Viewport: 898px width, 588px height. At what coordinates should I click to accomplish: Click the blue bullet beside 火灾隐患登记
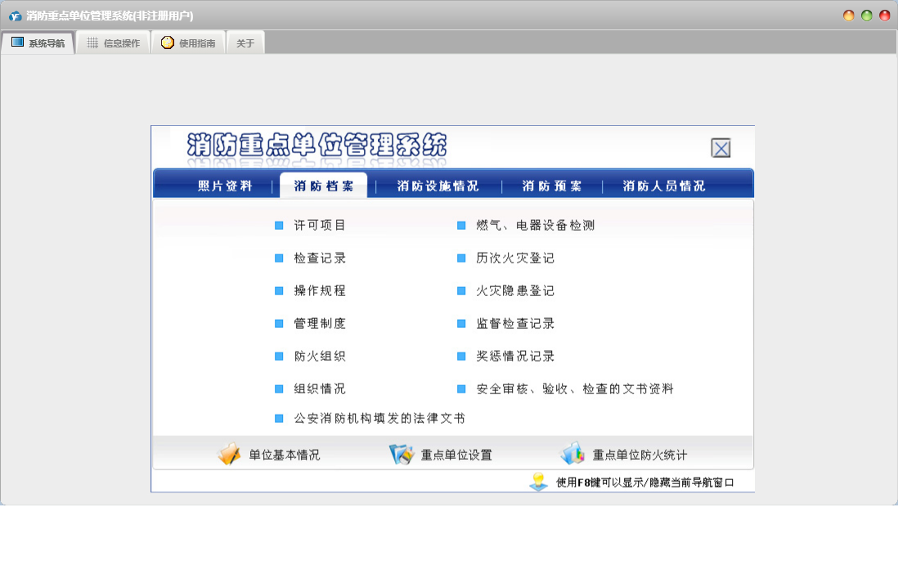coord(461,291)
